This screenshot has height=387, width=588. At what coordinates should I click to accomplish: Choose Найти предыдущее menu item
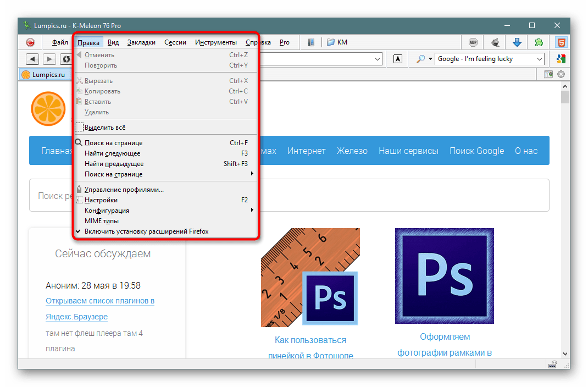[x=165, y=164]
